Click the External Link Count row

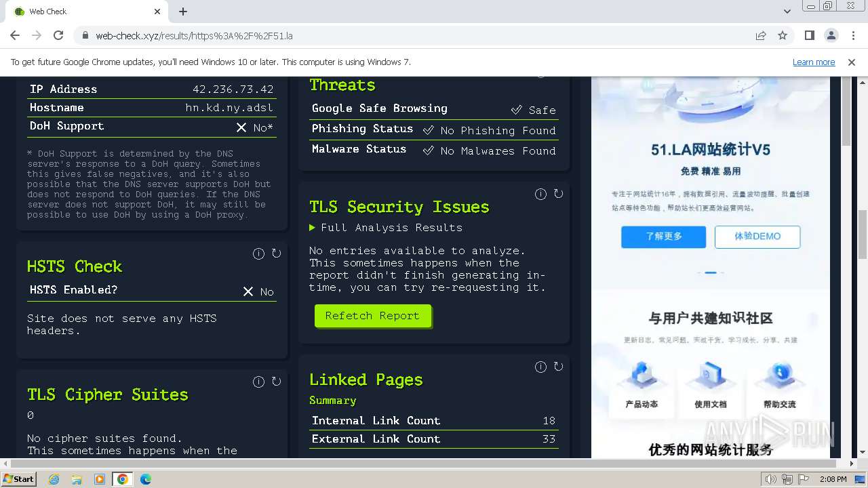(434, 439)
